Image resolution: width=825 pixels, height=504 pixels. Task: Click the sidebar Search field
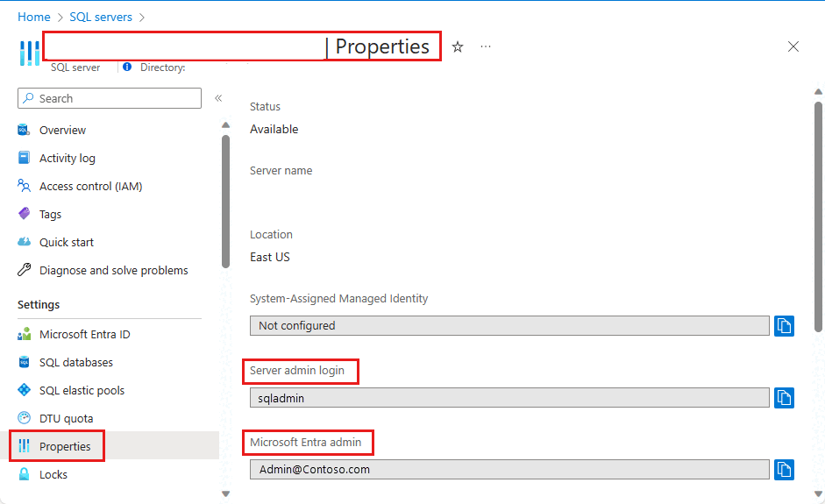tap(110, 98)
